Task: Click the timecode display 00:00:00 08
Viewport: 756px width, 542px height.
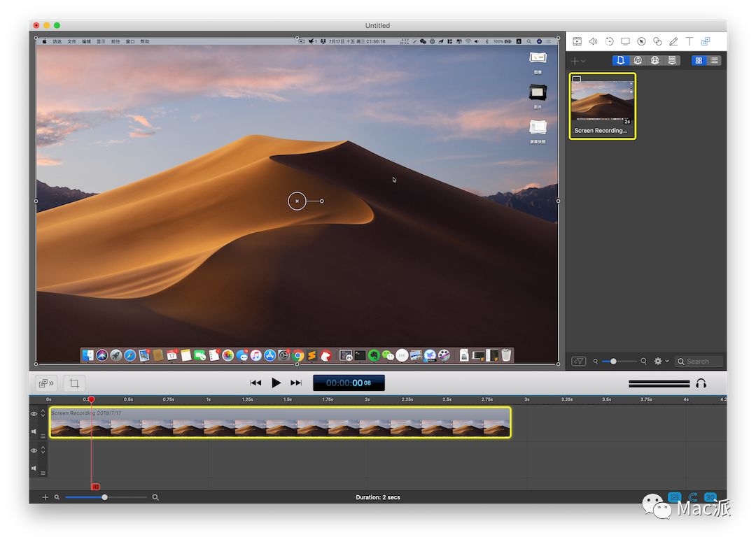Action: point(349,383)
